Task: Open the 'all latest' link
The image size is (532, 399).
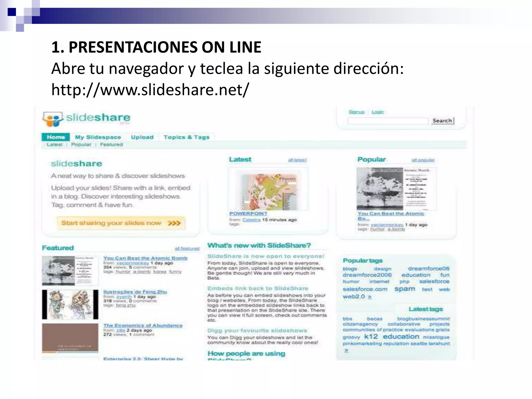Action: (297, 160)
